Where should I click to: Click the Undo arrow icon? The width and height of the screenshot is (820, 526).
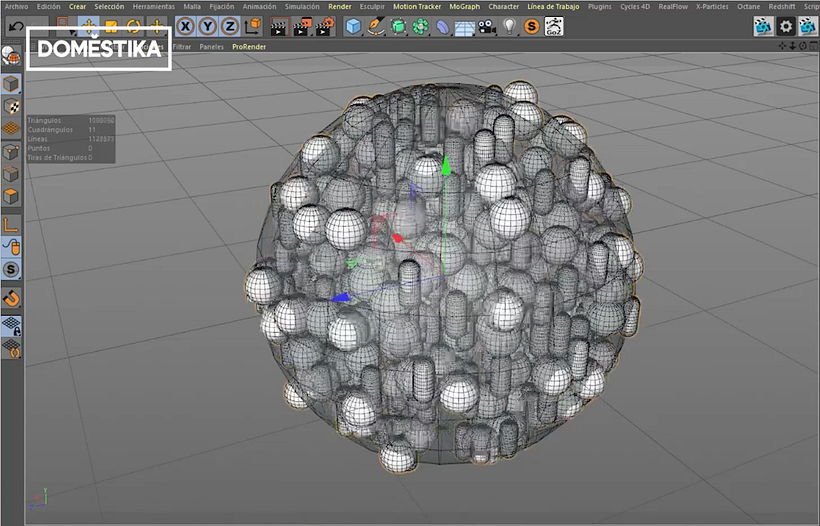tap(16, 26)
